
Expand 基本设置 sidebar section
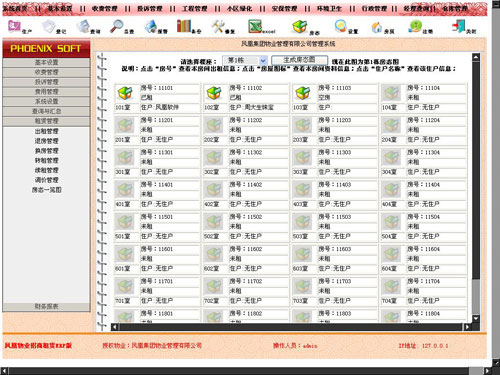tap(46, 63)
